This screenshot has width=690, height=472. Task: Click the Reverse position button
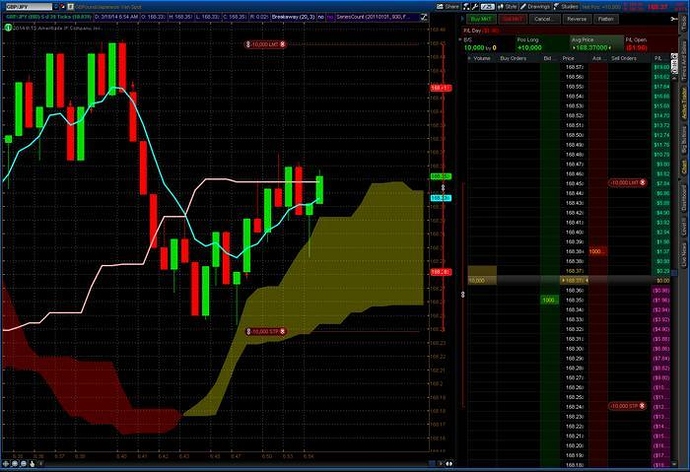[576, 19]
